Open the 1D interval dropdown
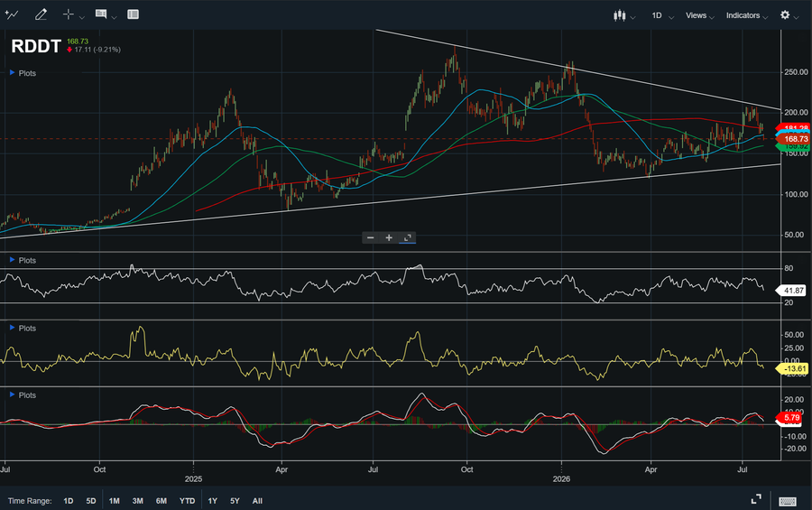 662,15
